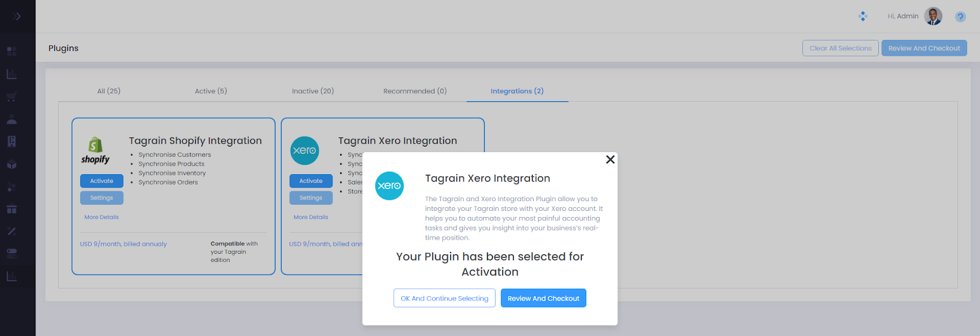
Task: Open the dashboard grid icon in sidebar
Action: [x=12, y=52]
